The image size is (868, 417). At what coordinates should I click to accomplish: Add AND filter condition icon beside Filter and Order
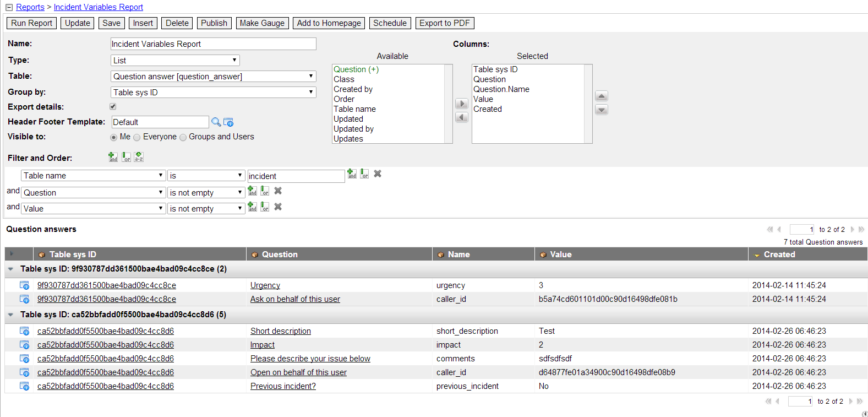coord(113,158)
